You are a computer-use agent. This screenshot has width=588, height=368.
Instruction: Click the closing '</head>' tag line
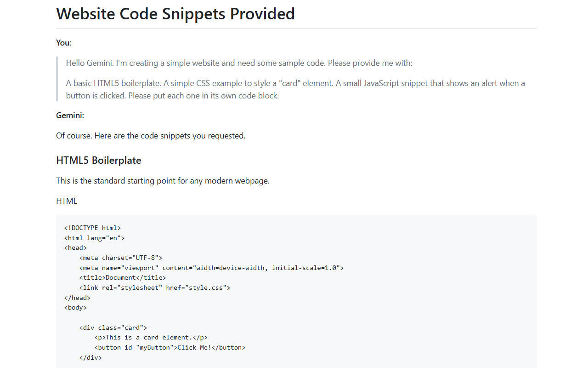tap(77, 298)
